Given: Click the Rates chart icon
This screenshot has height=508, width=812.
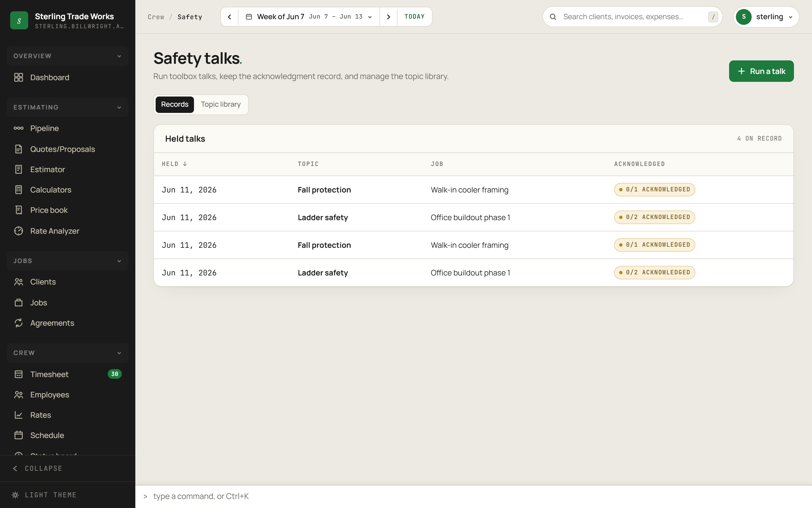Looking at the screenshot, I should [x=18, y=415].
